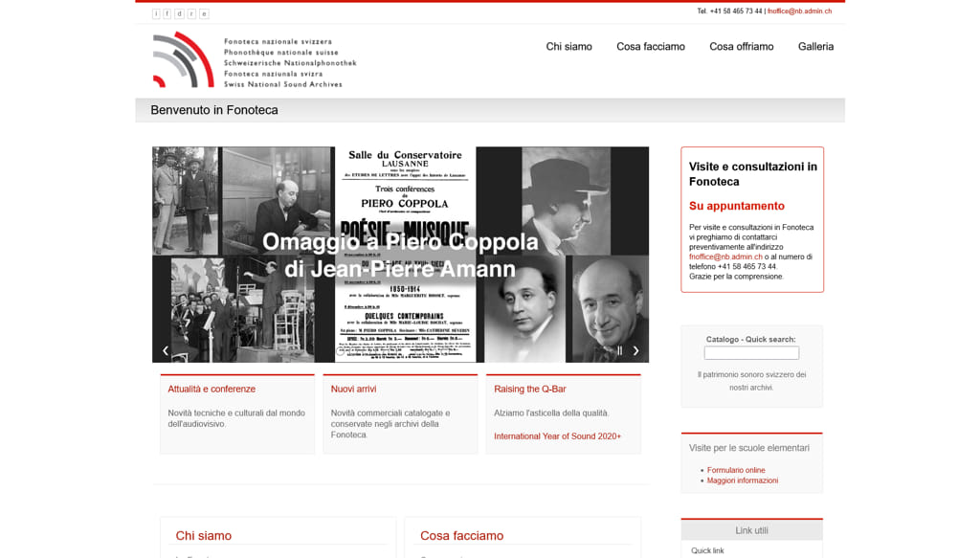Switch site language to Romansh (r)
This screenshot has width=980, height=558.
pos(191,13)
